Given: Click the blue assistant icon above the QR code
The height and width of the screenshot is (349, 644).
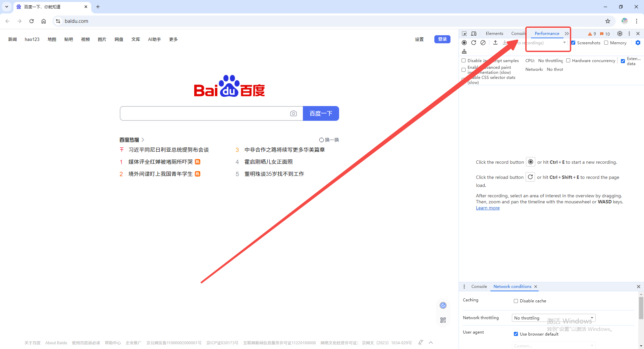Looking at the screenshot, I should pyautogui.click(x=443, y=305).
